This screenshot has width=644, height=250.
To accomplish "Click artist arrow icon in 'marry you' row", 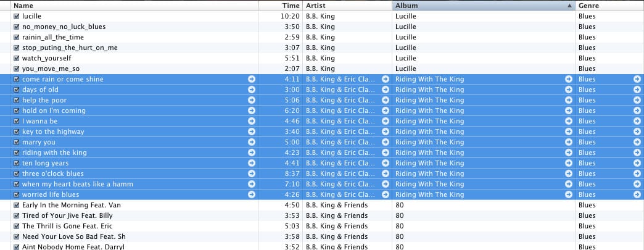I will click(386, 142).
